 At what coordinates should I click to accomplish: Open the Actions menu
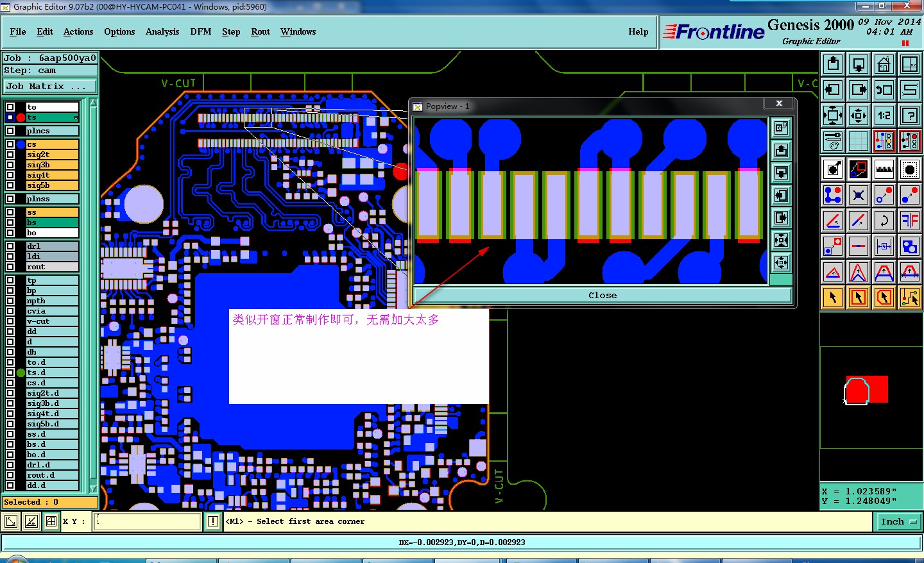[78, 31]
